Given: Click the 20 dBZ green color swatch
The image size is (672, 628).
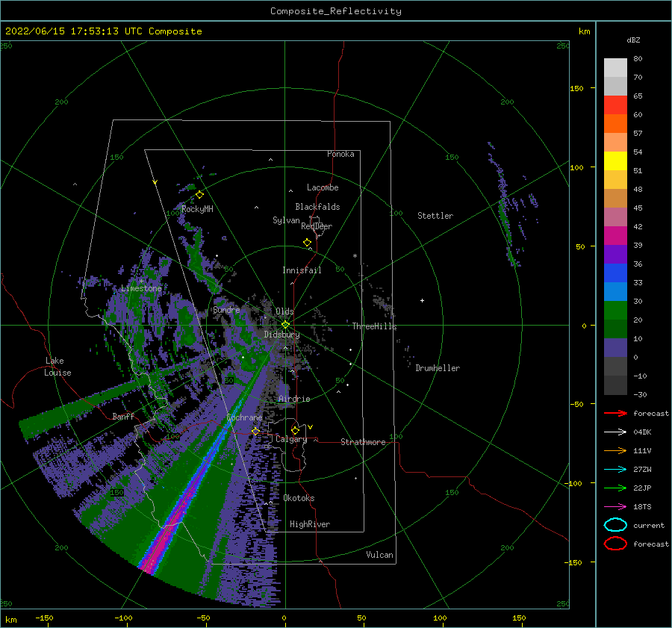Looking at the screenshot, I should 615,329.
